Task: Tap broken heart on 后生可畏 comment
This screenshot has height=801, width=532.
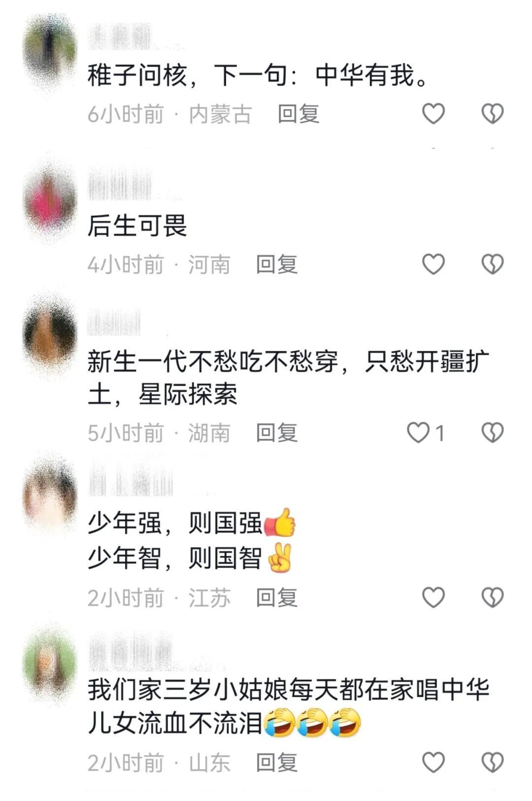Action: tap(492, 265)
